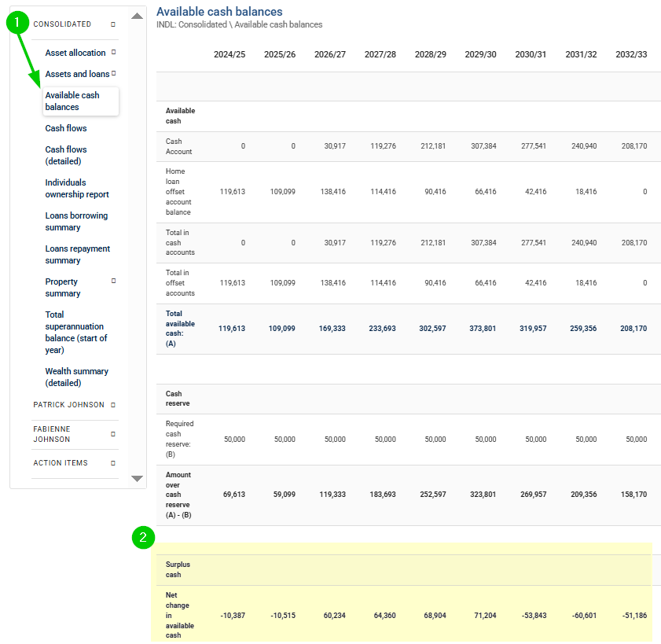Open Loans repayment summary report

click(x=77, y=254)
